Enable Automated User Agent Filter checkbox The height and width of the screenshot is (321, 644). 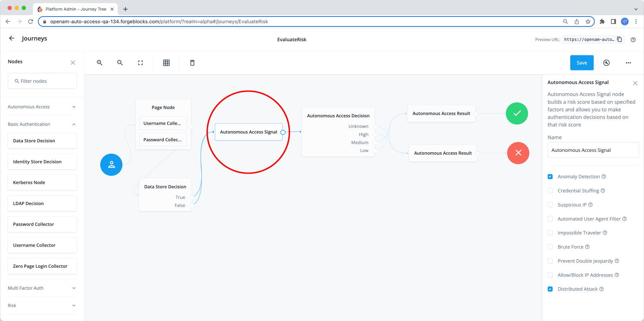click(550, 219)
